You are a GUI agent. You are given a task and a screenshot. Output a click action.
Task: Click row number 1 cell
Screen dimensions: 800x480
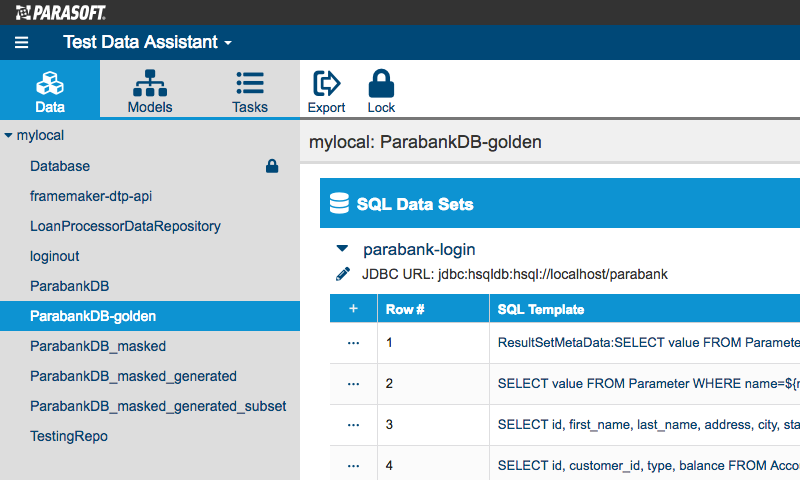[x=433, y=343]
